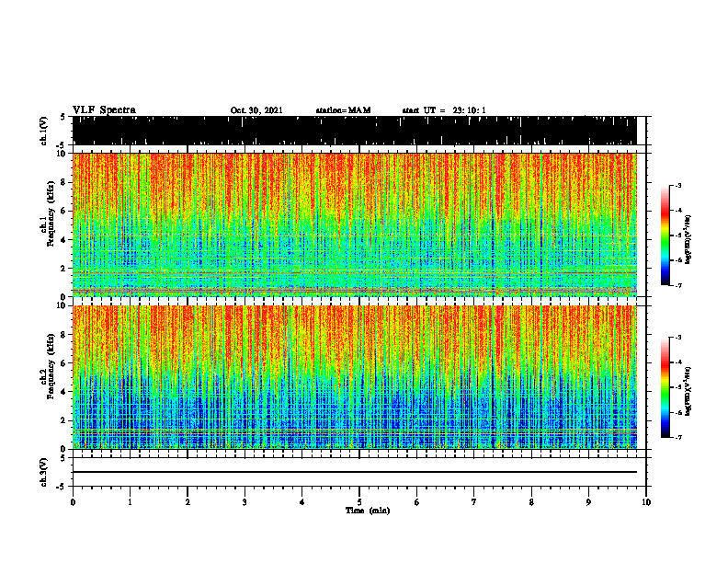Click the time axis tick label "4"
728x563 pixels.
(x=302, y=502)
